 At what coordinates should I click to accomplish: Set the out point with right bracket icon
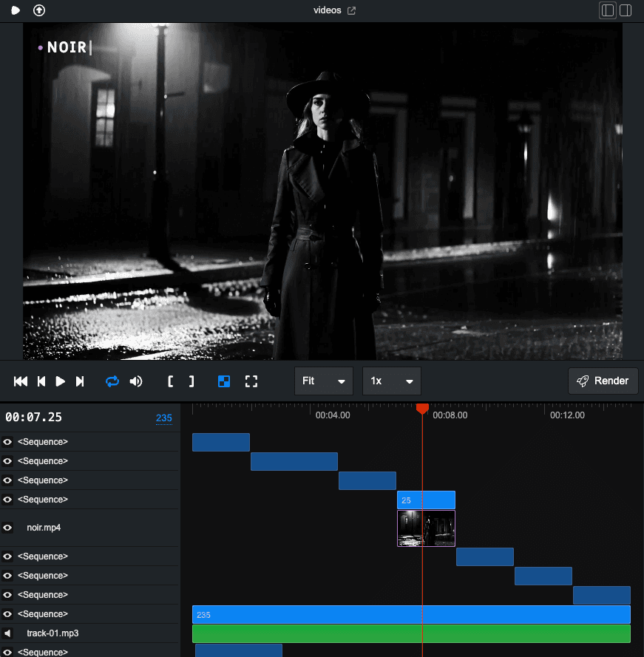pyautogui.click(x=191, y=381)
